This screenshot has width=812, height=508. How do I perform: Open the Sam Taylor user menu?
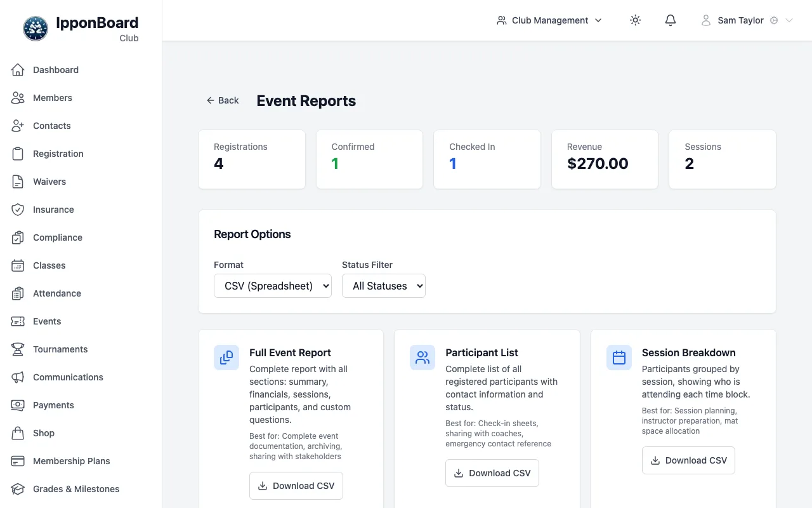coord(747,20)
